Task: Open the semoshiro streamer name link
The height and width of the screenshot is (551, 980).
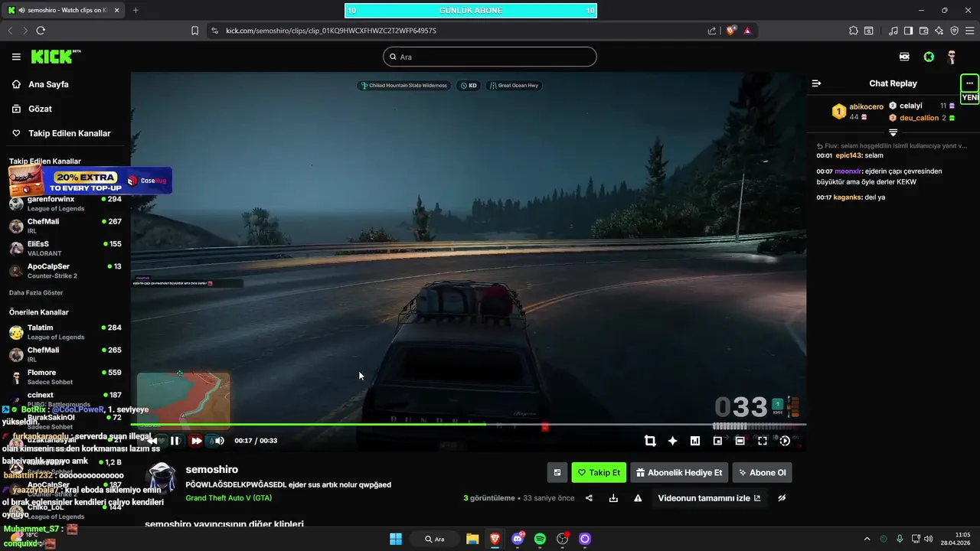Action: point(212,469)
